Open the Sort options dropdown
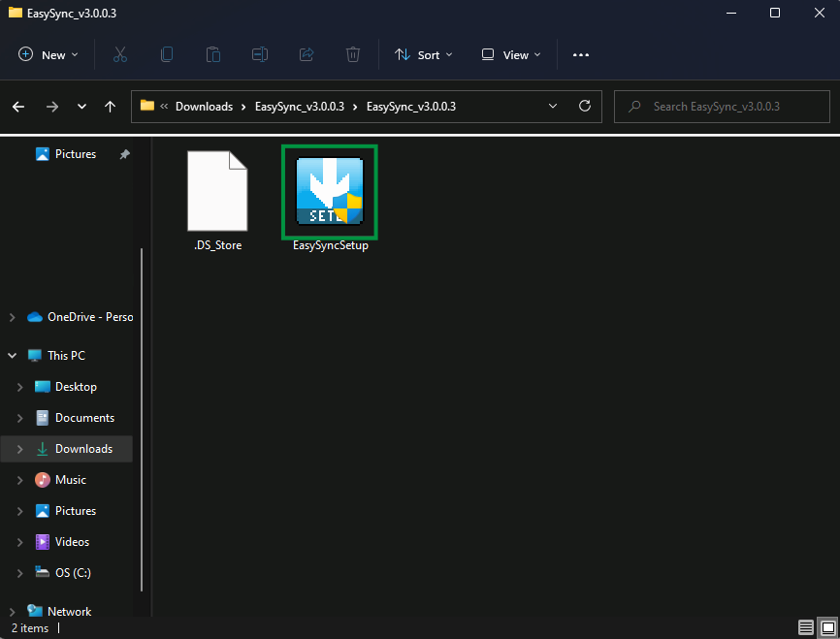 point(423,54)
